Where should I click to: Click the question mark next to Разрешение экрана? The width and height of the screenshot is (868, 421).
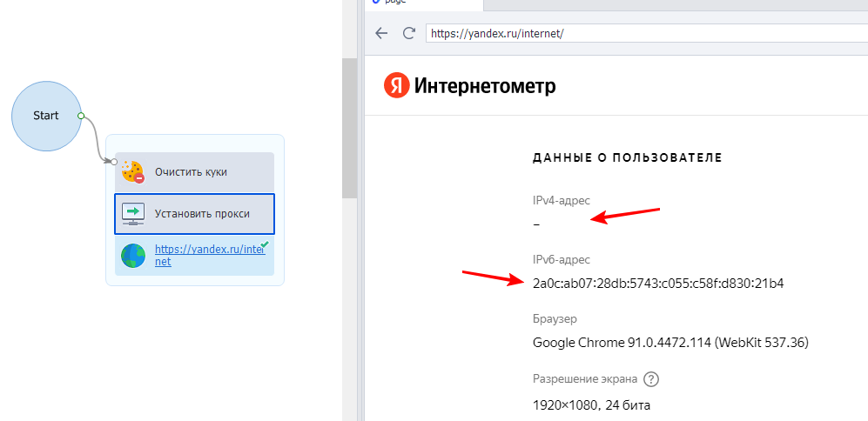(x=652, y=379)
